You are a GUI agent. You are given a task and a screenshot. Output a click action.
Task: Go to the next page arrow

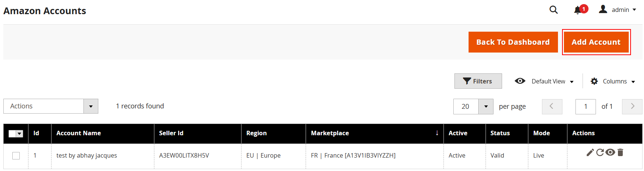(632, 107)
